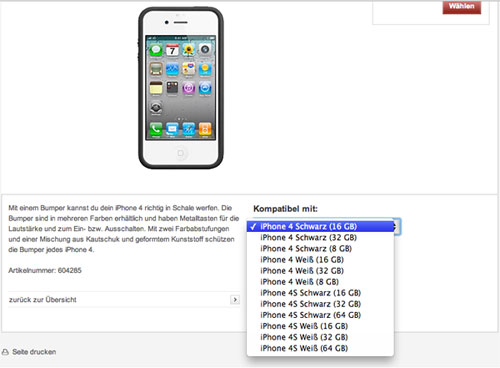The width and height of the screenshot is (500, 368).
Task: Click the printer icon at Seite drucken
Action: pyautogui.click(x=5, y=352)
